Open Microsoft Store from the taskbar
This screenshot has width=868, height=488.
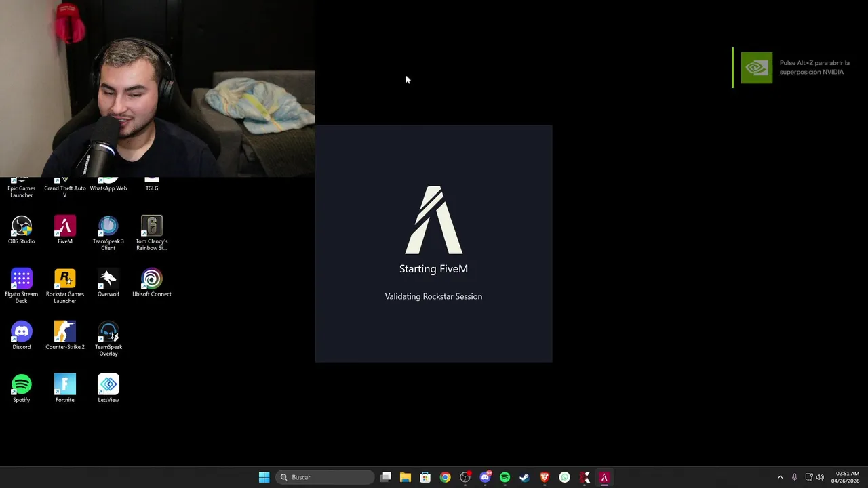click(425, 477)
